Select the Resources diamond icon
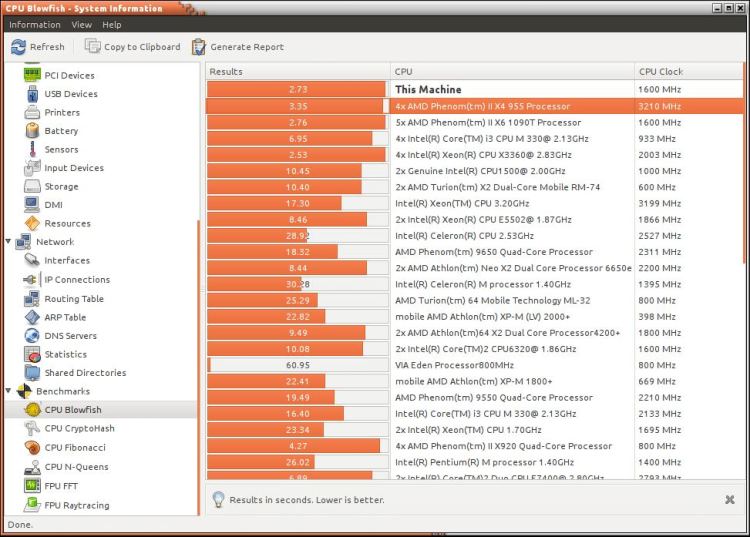This screenshot has height=537, width=750. 32,223
